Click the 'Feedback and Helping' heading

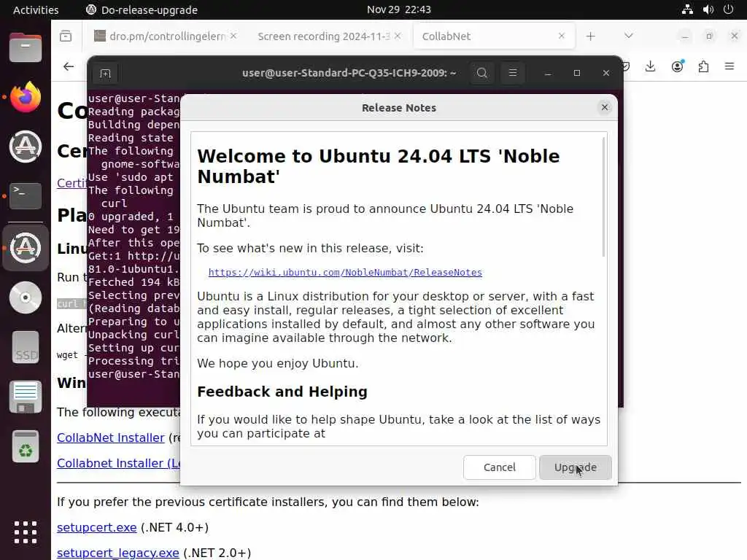tap(282, 392)
